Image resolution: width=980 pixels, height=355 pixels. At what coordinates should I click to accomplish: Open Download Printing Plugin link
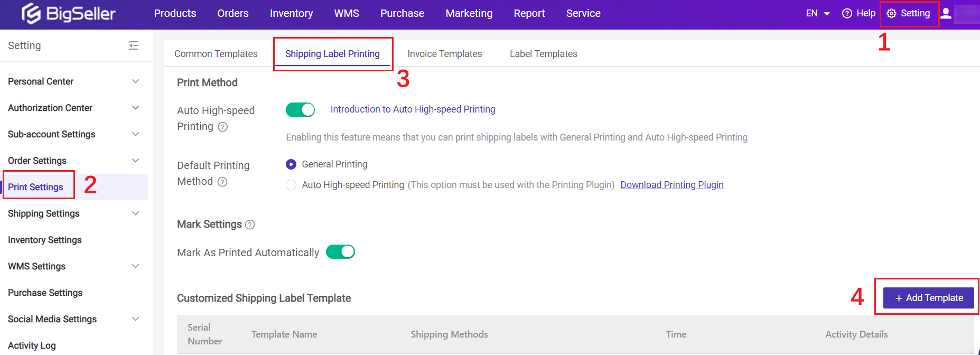tap(672, 185)
